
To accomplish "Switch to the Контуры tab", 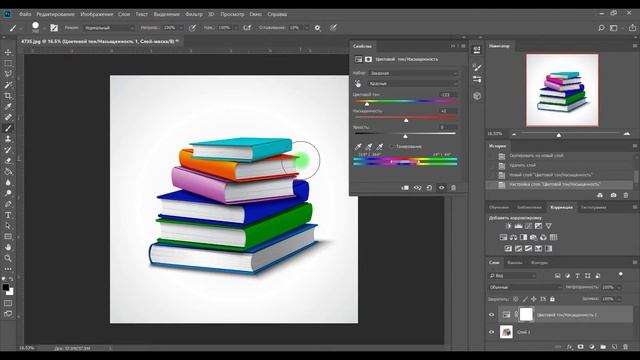I will pyautogui.click(x=539, y=263).
